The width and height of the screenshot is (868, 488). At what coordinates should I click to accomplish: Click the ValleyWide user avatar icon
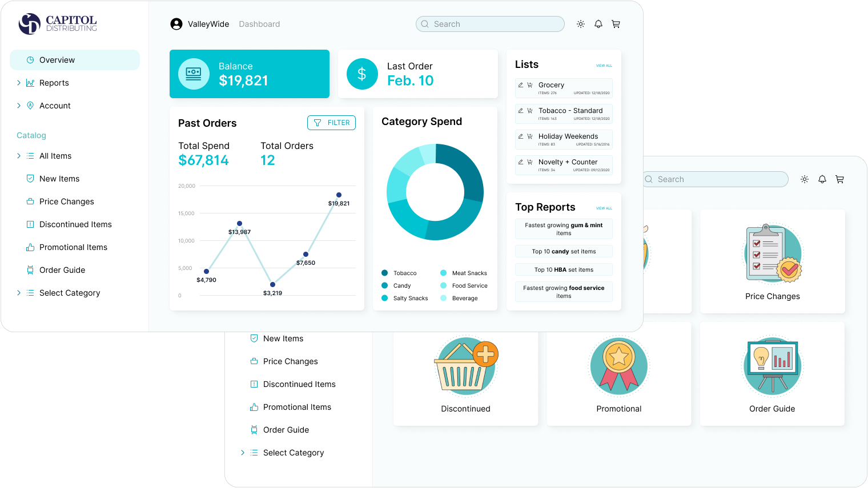click(x=176, y=24)
